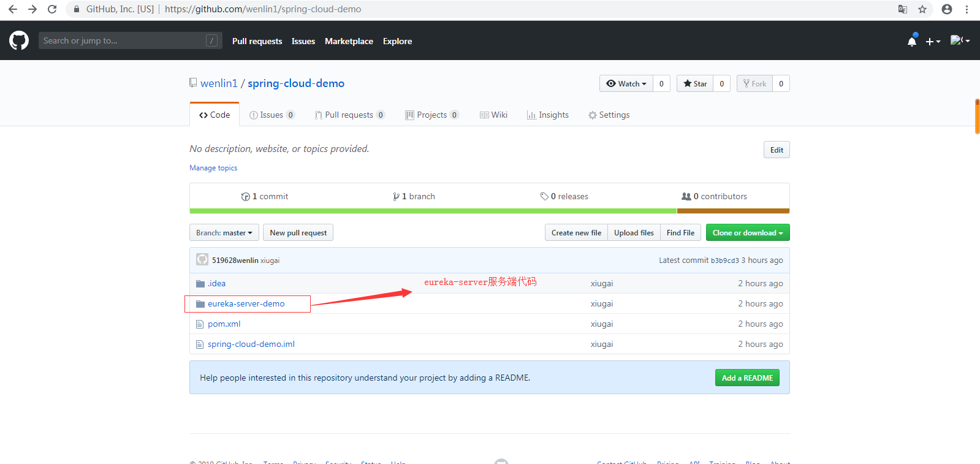This screenshot has width=980, height=464.
Task: Click Find File
Action: [680, 232]
